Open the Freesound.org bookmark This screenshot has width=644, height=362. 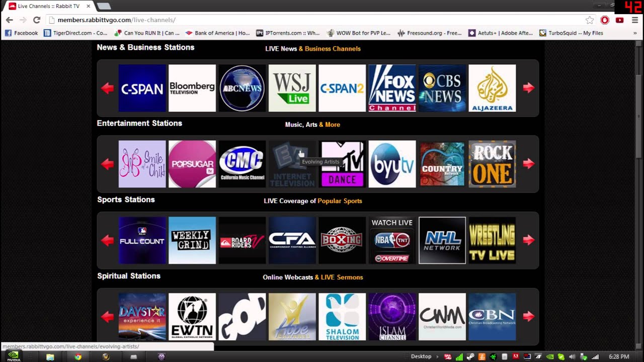[429, 33]
